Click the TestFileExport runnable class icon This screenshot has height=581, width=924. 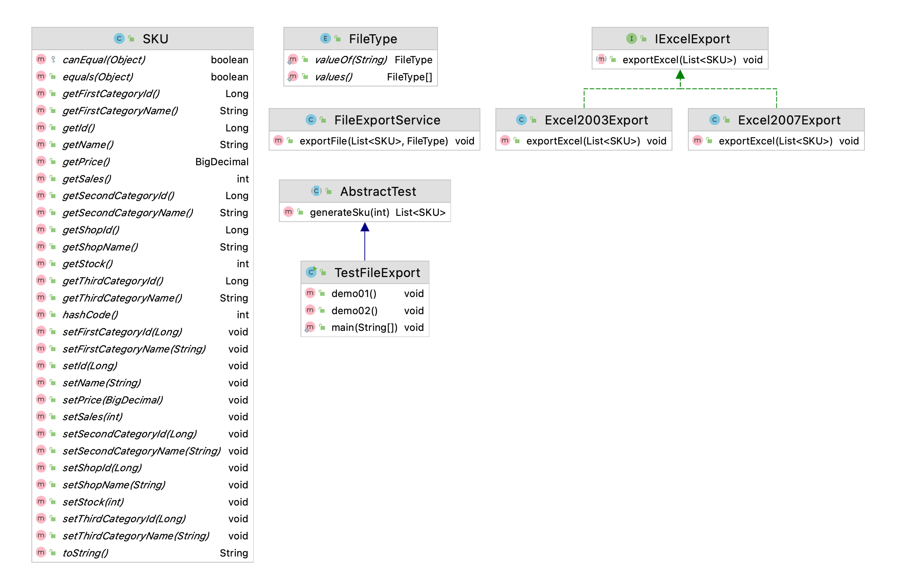311,272
